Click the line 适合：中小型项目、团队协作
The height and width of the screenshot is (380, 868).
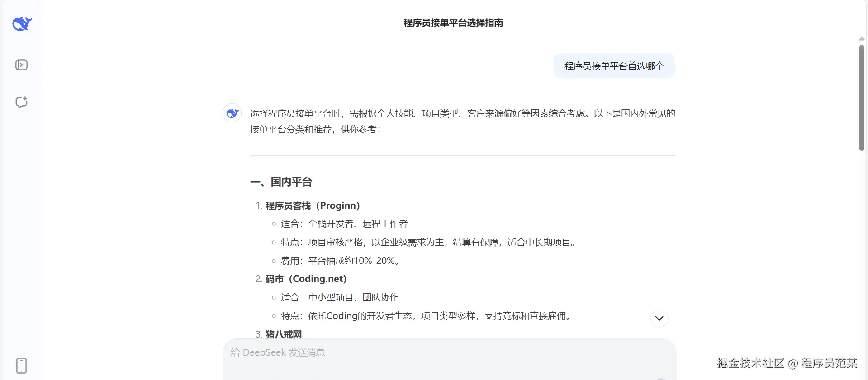[340, 297]
